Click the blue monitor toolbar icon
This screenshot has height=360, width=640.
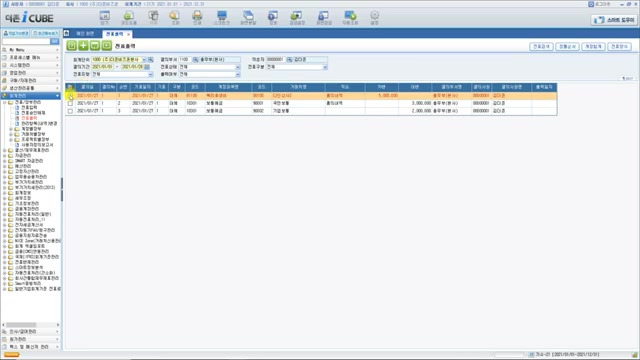[222, 17]
